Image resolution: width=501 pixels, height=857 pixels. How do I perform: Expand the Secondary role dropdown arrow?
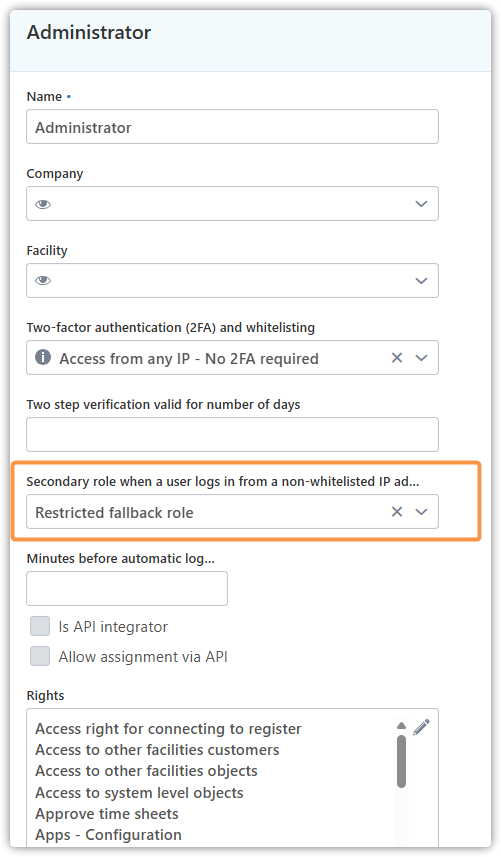click(421, 512)
